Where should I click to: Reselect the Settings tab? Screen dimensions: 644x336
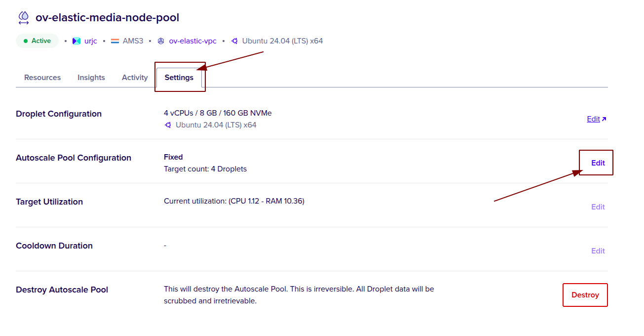pos(179,78)
